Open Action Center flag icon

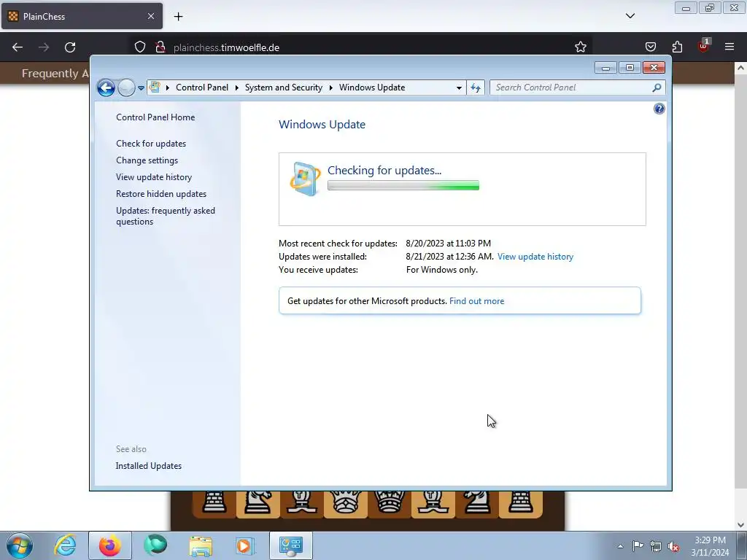(x=638, y=546)
